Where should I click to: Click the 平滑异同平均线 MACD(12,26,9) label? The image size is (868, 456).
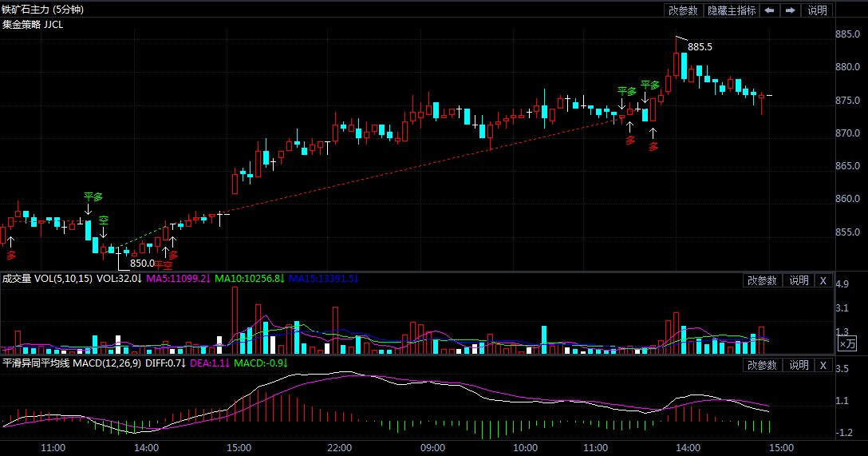point(72,363)
